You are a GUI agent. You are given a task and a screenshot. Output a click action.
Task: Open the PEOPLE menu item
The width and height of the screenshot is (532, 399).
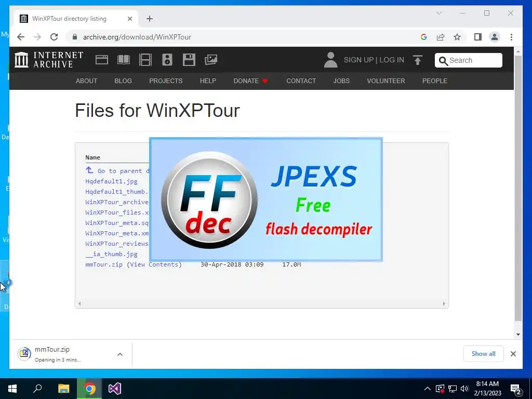tap(435, 81)
